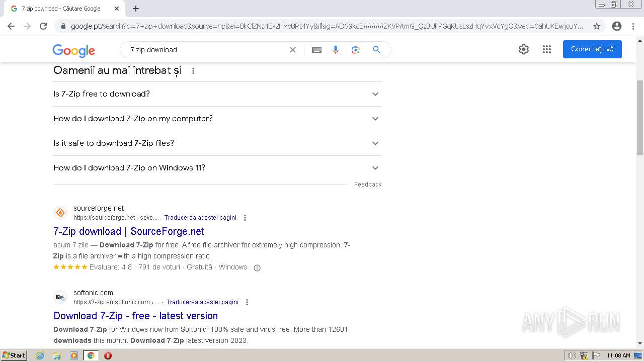Open File Explorer from the taskbar
644x362 pixels.
coord(57,355)
